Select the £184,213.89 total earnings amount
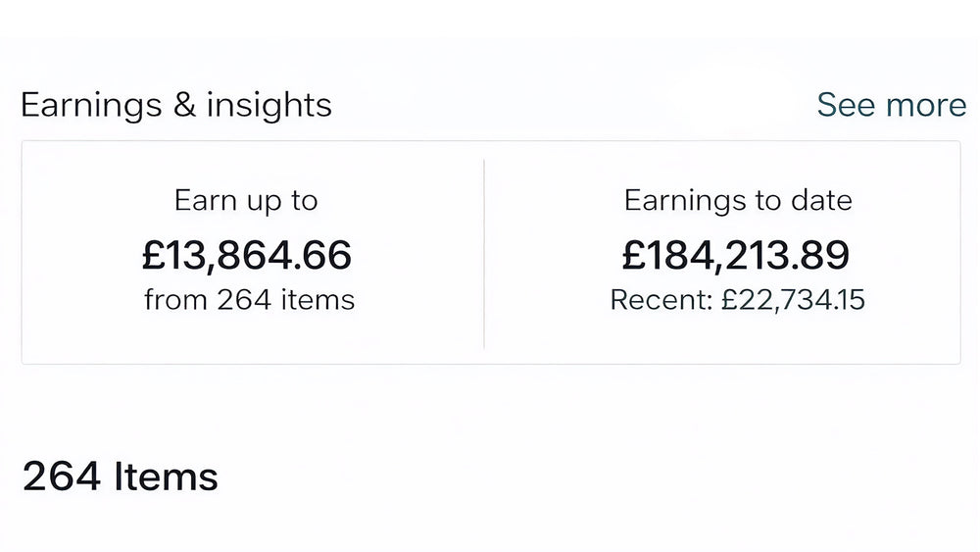980x552 pixels. tap(736, 255)
